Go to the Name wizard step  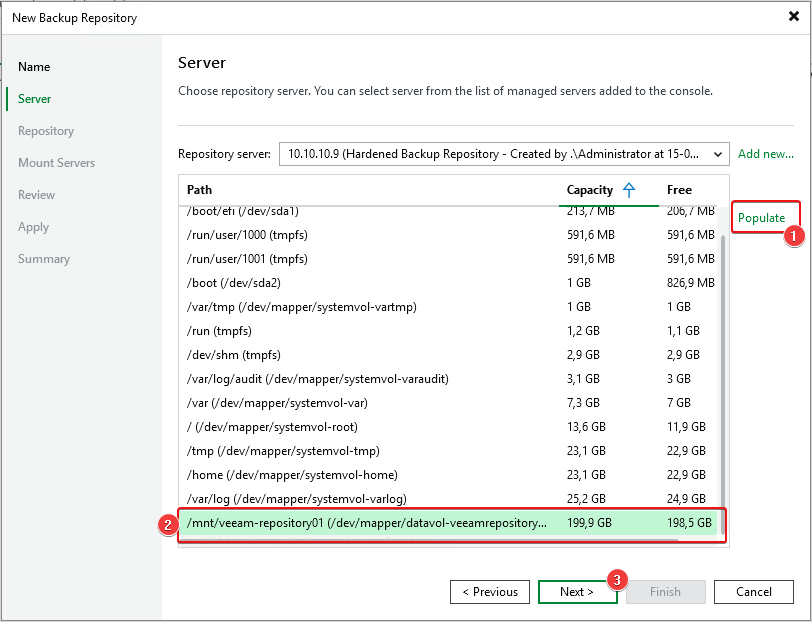tap(34, 67)
